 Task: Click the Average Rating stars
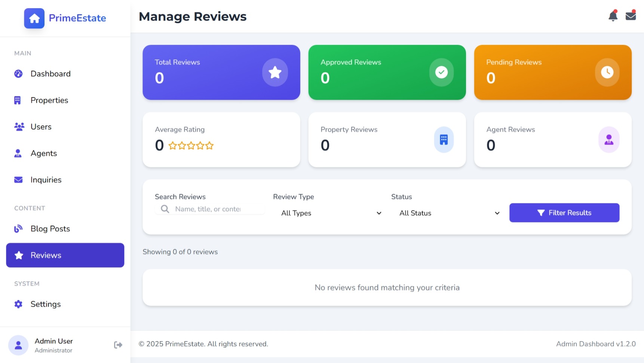click(191, 145)
